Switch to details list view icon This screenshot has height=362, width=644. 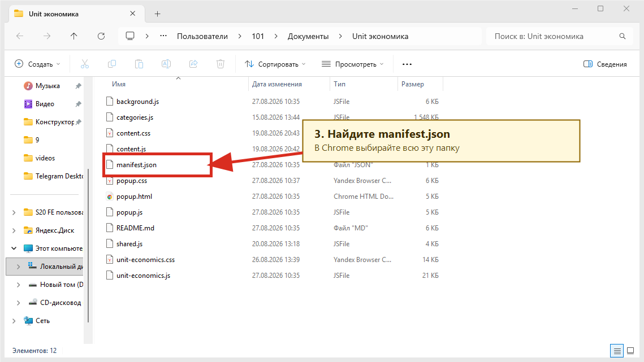[x=617, y=351]
